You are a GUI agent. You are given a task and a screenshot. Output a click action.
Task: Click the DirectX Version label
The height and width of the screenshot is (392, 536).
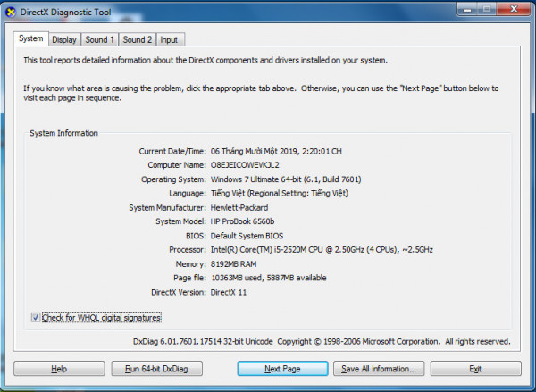[x=179, y=293]
